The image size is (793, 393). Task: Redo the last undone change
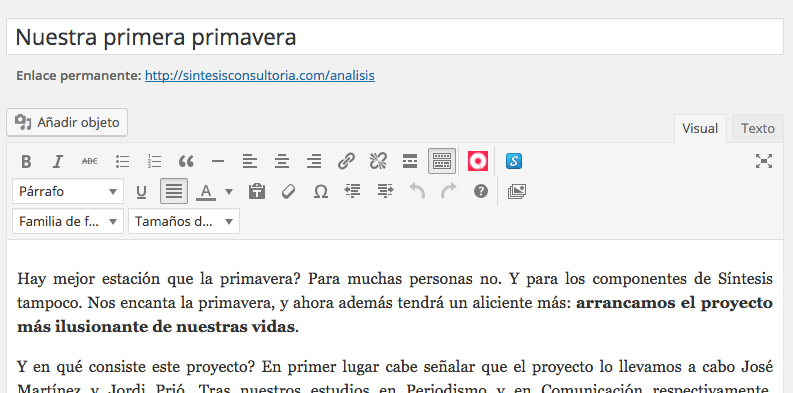click(448, 191)
